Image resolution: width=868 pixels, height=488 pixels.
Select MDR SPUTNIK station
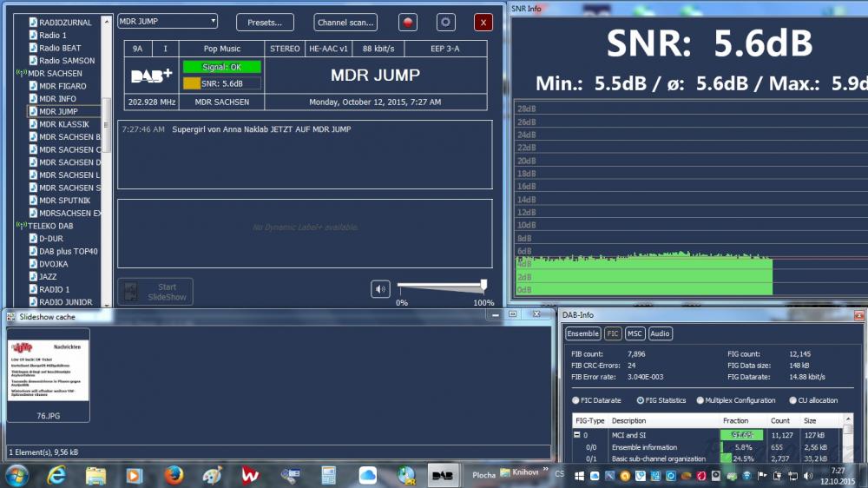coord(64,200)
